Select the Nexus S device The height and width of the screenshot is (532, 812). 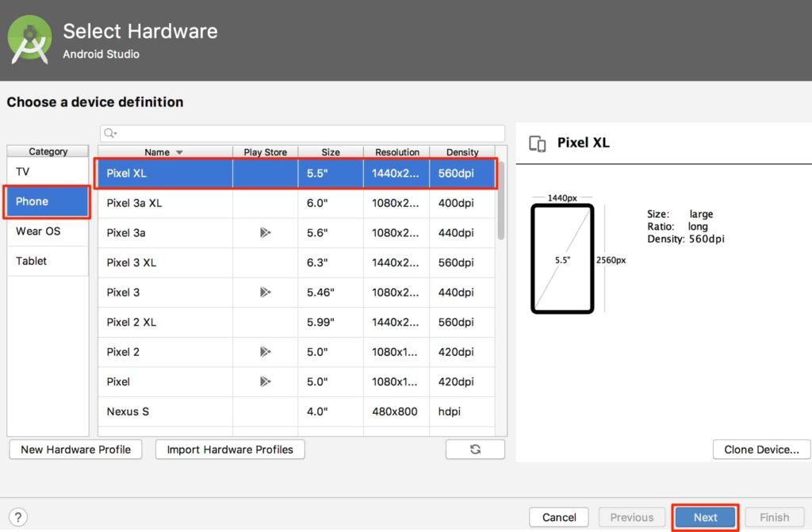(128, 411)
